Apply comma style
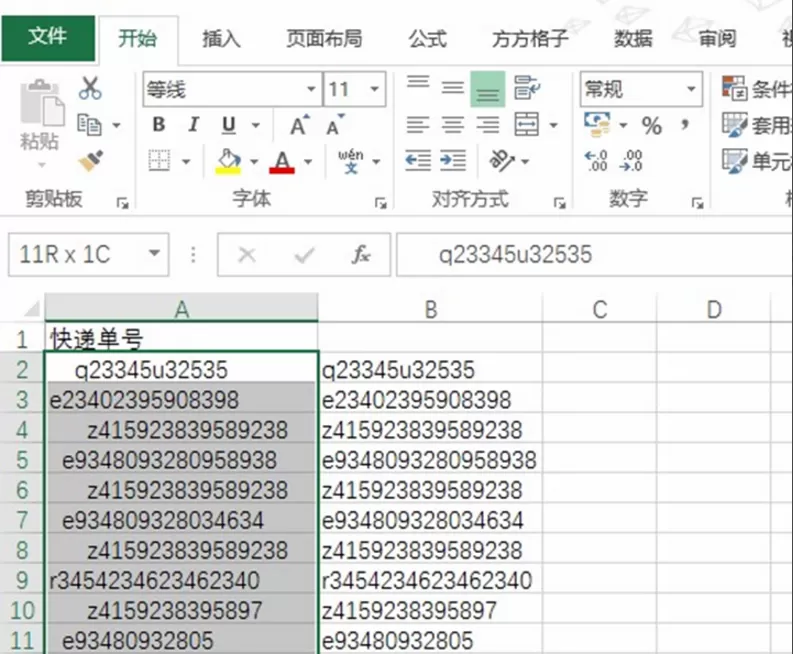Image resolution: width=793 pixels, height=654 pixels. (x=685, y=124)
